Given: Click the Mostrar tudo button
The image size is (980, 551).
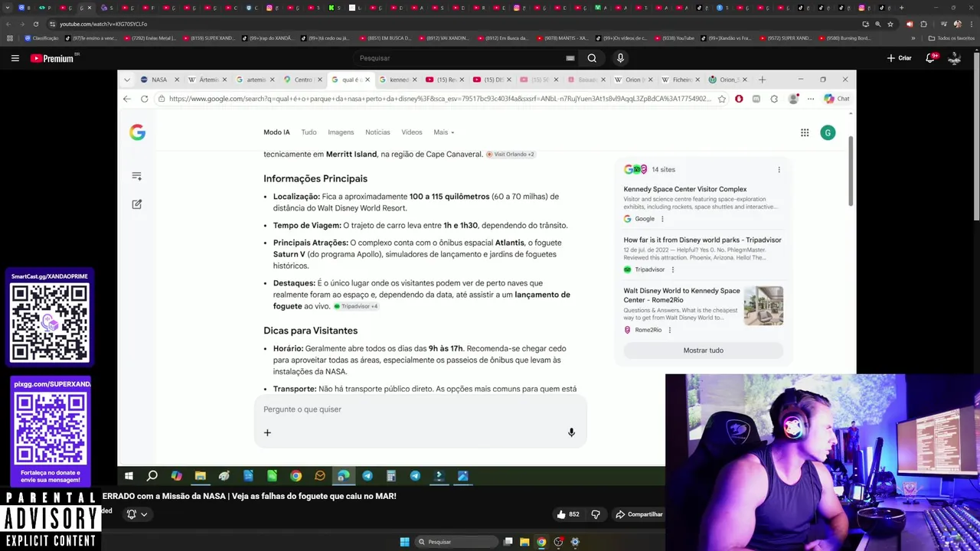Looking at the screenshot, I should tap(703, 350).
